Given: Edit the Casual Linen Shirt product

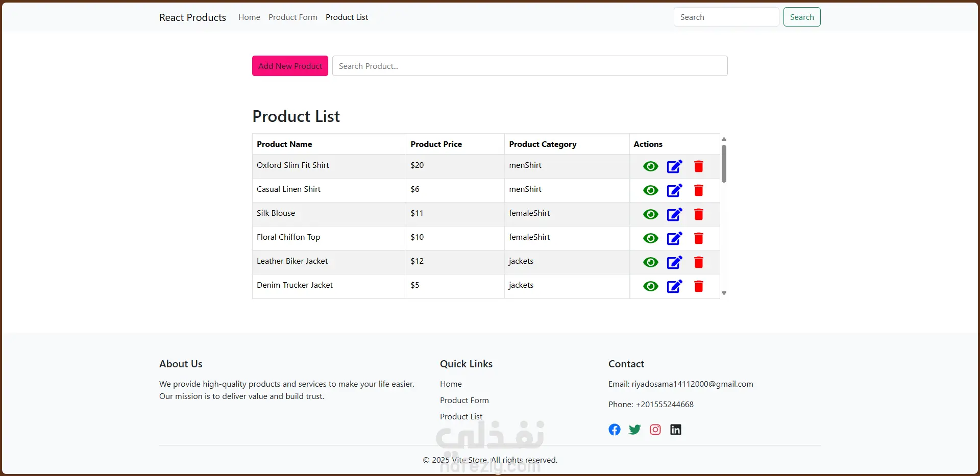Looking at the screenshot, I should (674, 190).
